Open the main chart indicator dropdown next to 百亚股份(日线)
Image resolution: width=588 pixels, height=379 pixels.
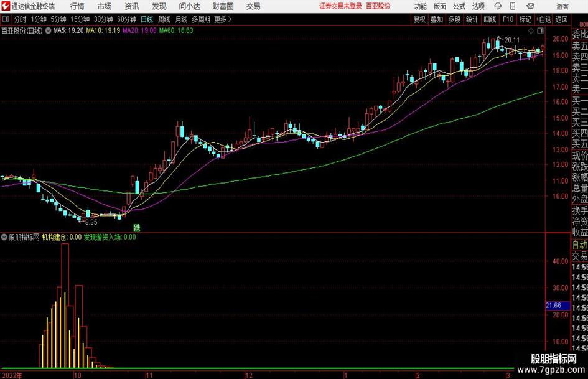[x=48, y=30]
